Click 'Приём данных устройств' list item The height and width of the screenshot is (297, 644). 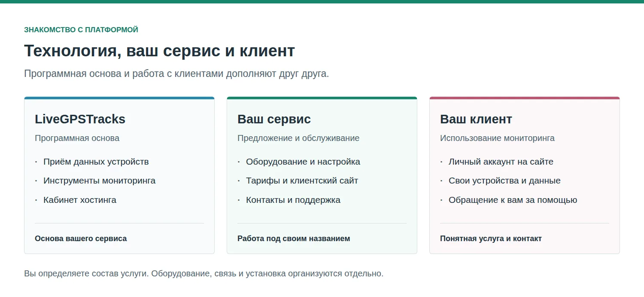pos(96,162)
